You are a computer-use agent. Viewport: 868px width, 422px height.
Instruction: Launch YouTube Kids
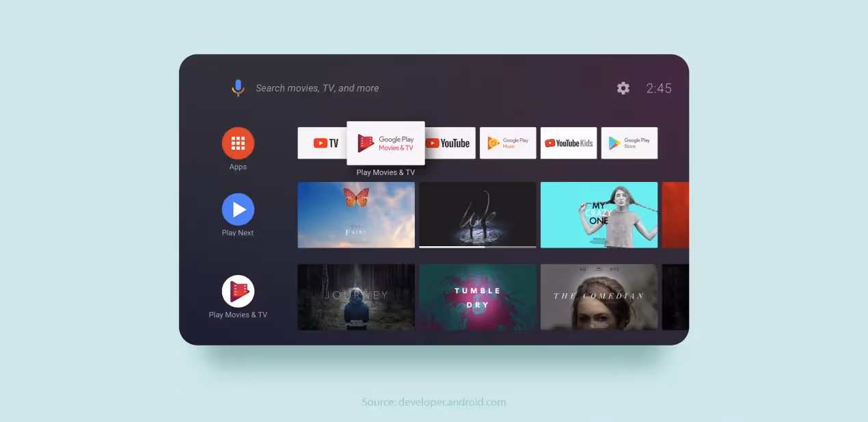(568, 143)
